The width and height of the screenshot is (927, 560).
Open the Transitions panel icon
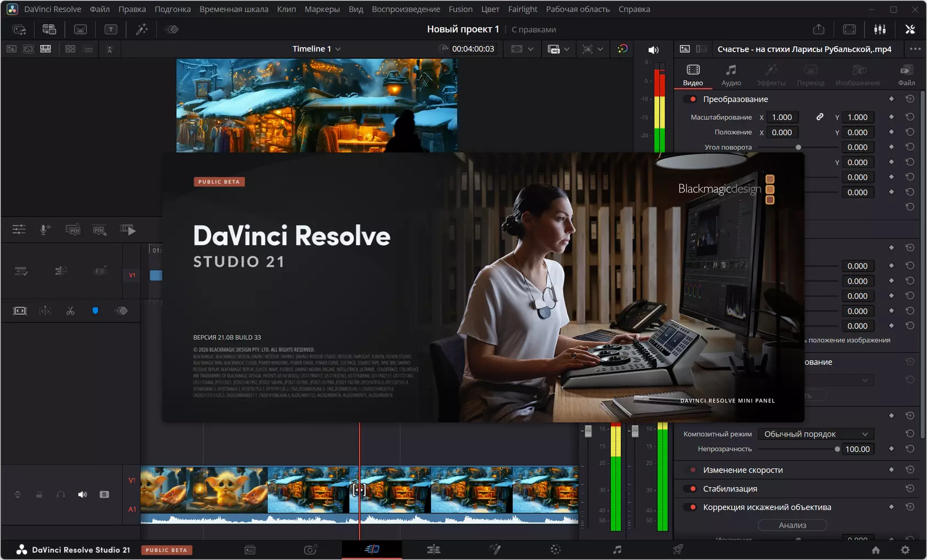[80, 30]
